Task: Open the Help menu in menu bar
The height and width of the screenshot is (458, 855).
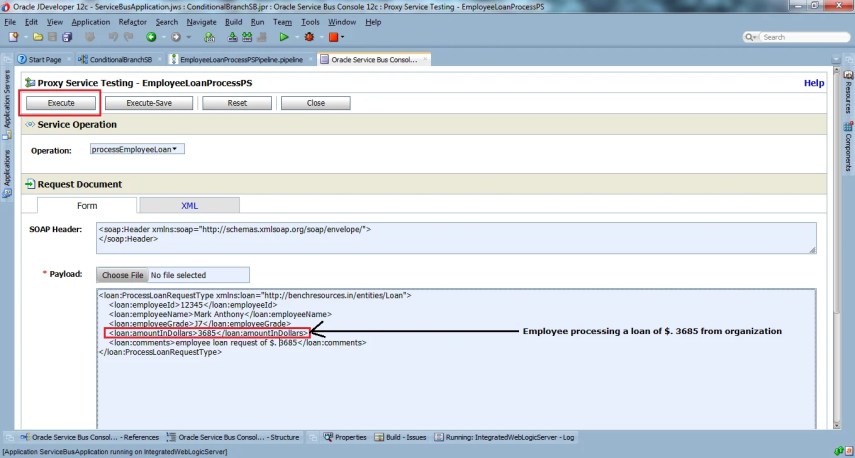Action: 373,22
